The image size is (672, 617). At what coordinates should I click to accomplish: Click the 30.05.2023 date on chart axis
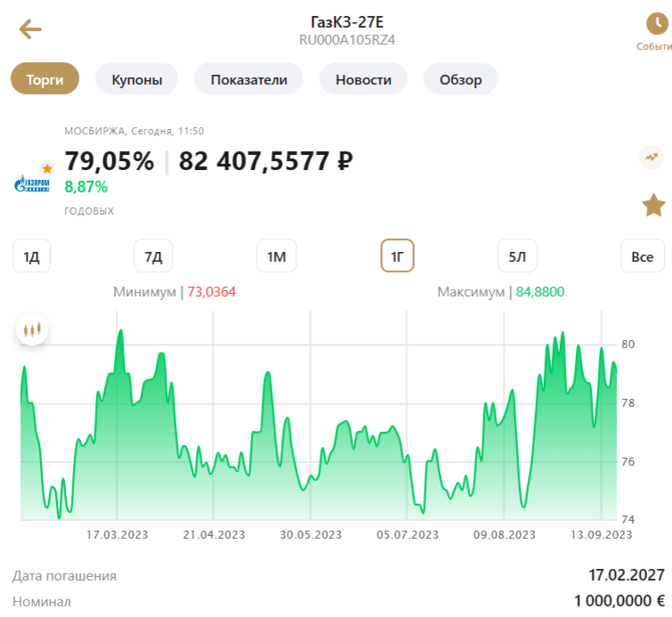(x=311, y=535)
